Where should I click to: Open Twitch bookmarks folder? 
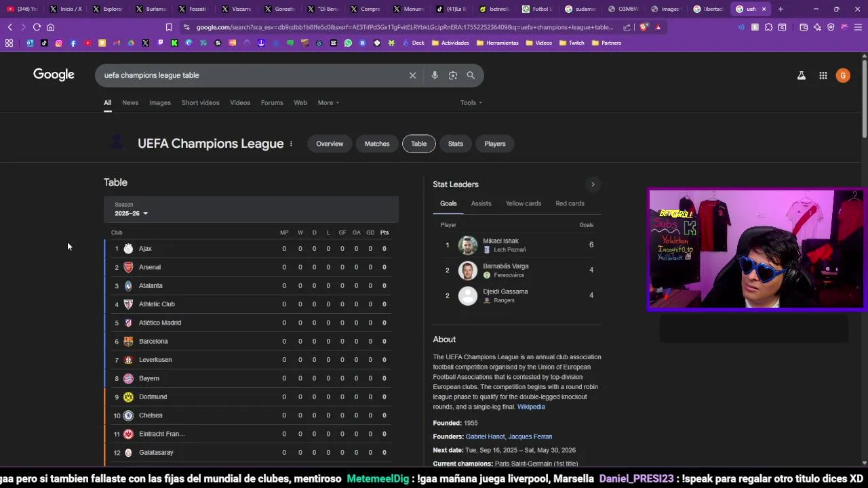coord(571,43)
